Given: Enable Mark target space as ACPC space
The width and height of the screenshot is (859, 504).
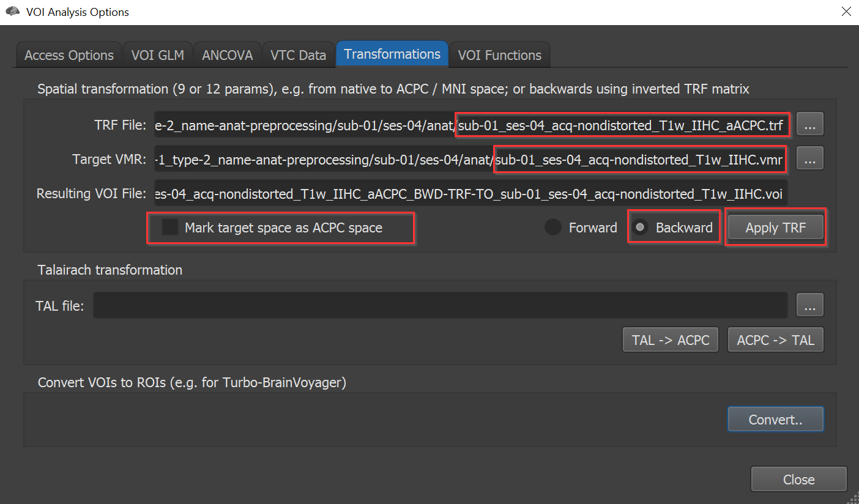Looking at the screenshot, I should coord(169,228).
